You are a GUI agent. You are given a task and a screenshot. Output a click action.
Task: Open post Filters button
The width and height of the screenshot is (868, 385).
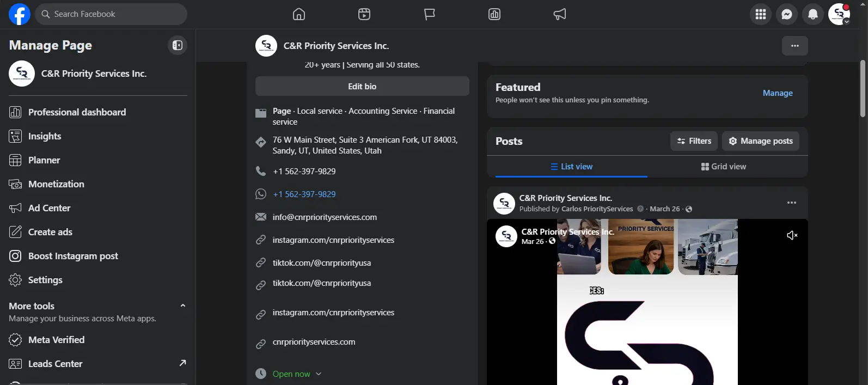[x=694, y=141]
